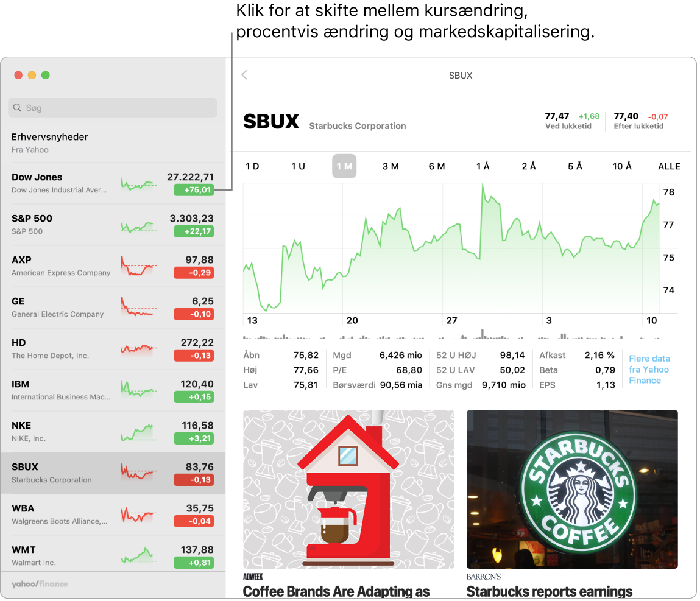700x601 pixels.
Task: Select HD The Home Depot row
Action: click(61, 348)
